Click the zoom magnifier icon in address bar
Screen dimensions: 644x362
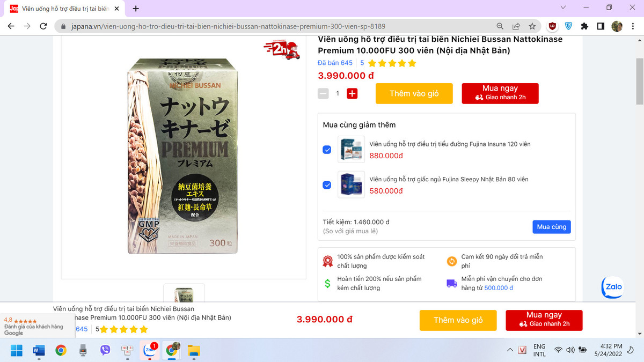point(500,26)
